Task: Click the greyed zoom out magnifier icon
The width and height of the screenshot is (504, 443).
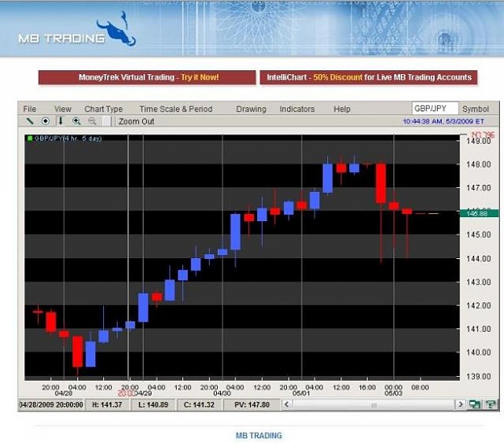Action: pyautogui.click(x=92, y=121)
